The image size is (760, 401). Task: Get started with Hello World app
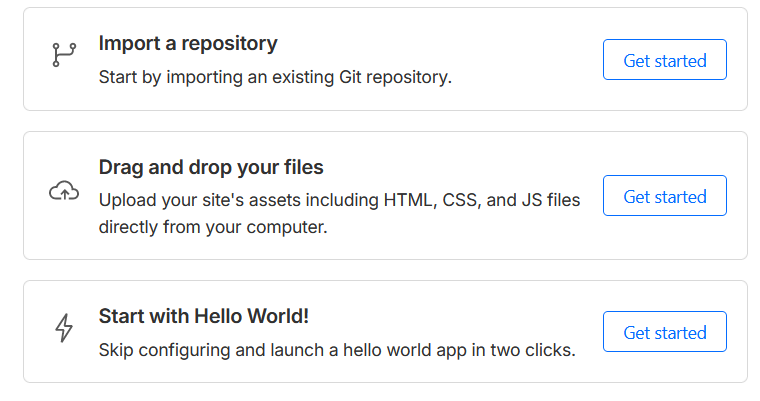click(x=664, y=332)
